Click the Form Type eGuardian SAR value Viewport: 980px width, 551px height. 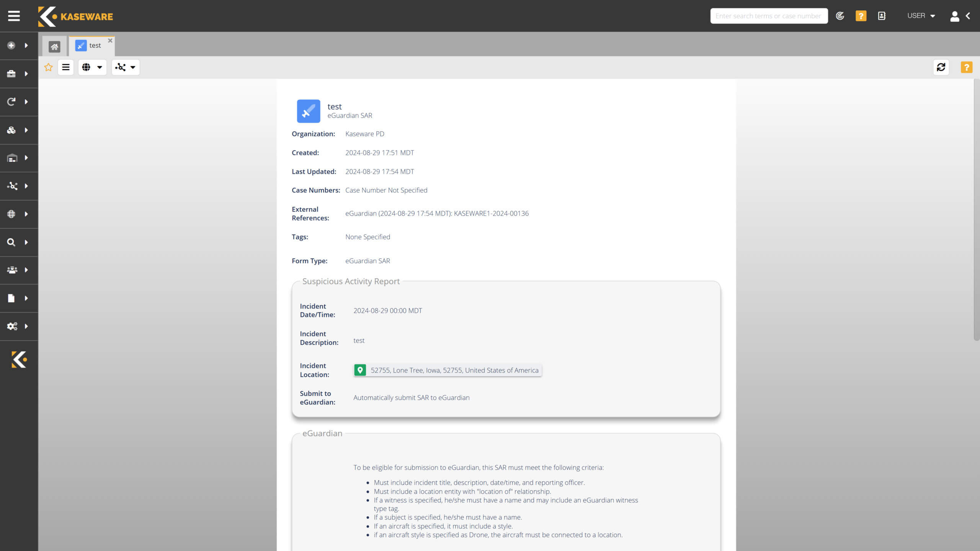coord(367,261)
